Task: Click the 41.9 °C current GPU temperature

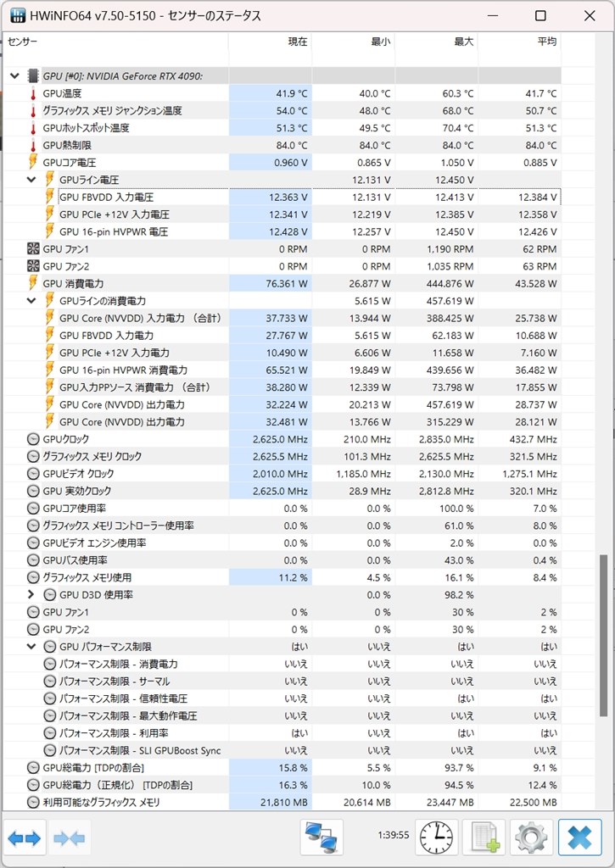Action: tap(292, 93)
